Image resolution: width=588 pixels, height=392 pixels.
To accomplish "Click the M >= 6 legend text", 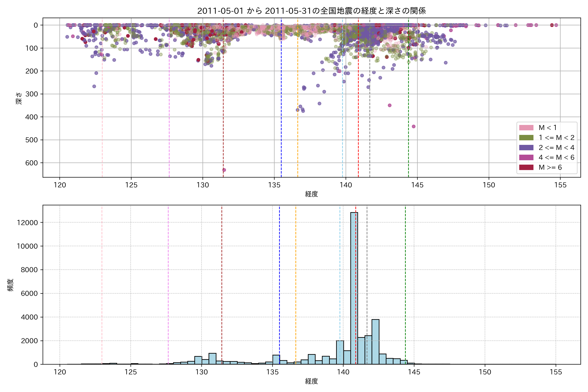I will (x=550, y=167).
